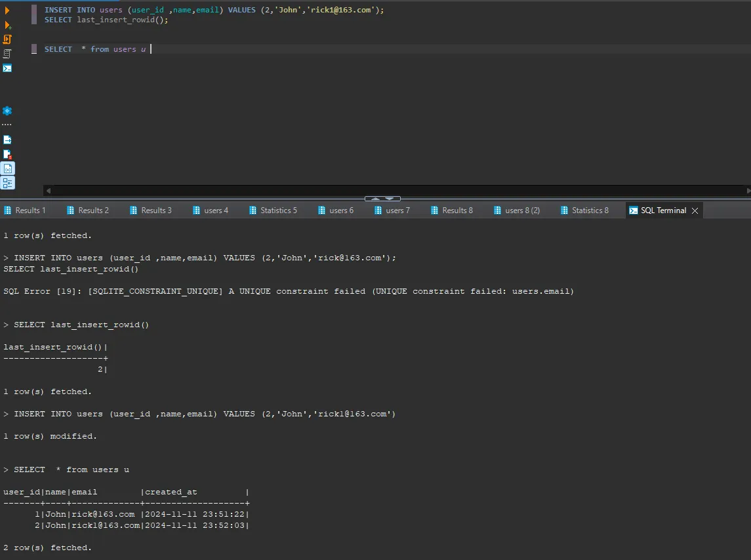This screenshot has width=751, height=560.
Task: Open the SQL terminal console icon in sidebar
Action: coord(7,68)
